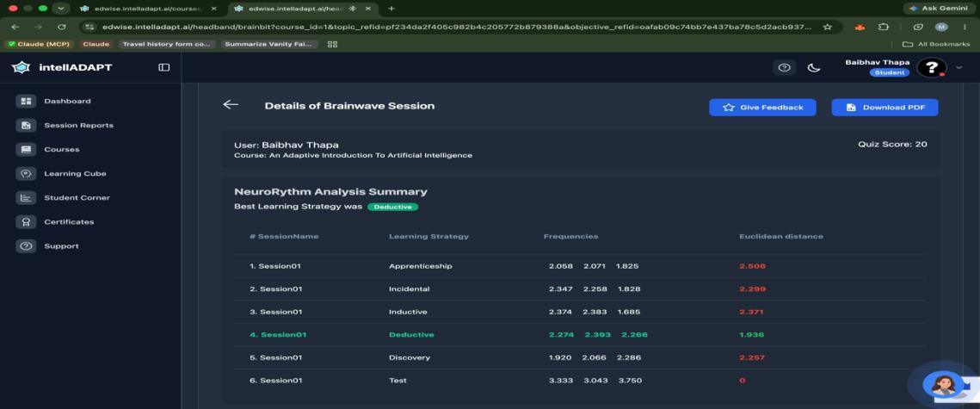Close the active headband tab

click(368, 9)
